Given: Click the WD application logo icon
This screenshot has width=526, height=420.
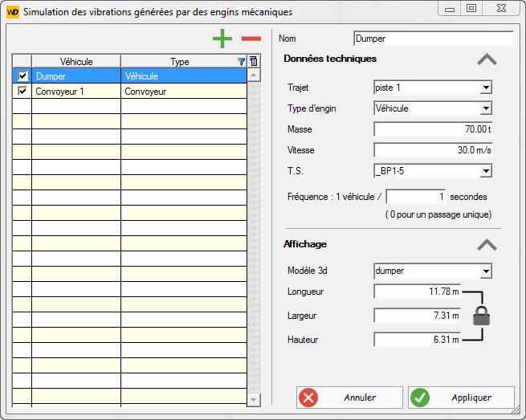Looking at the screenshot, I should pos(13,12).
